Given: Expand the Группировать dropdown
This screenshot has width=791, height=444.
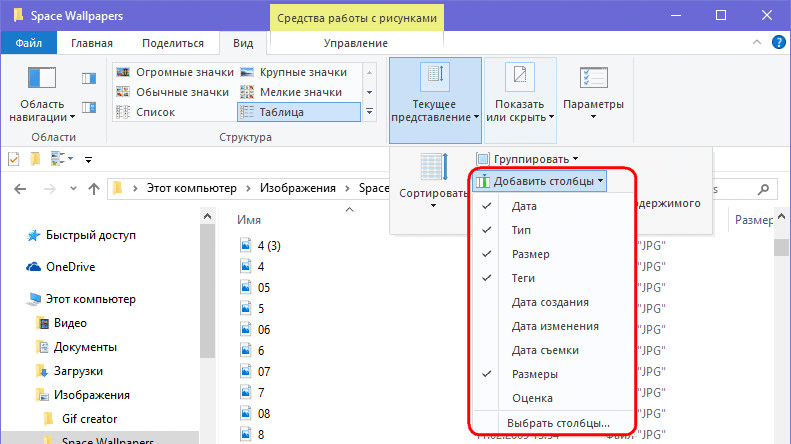Looking at the screenshot, I should tap(528, 159).
